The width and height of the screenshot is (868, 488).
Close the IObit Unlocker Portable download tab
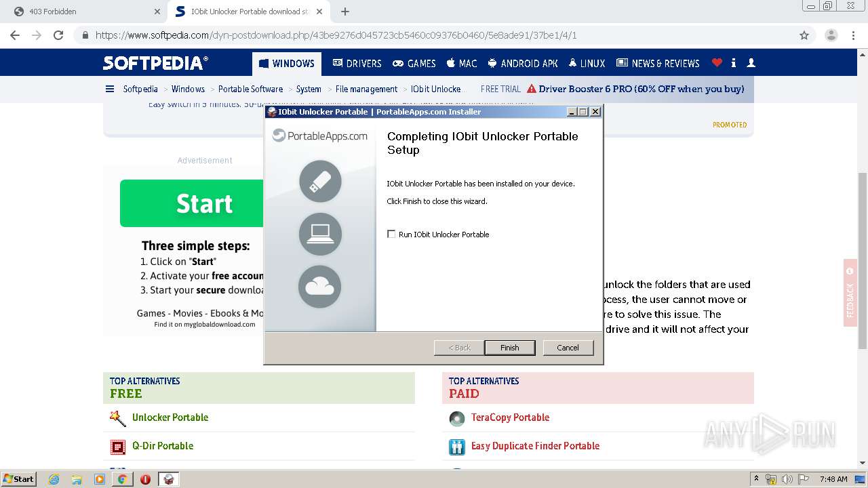319,12
